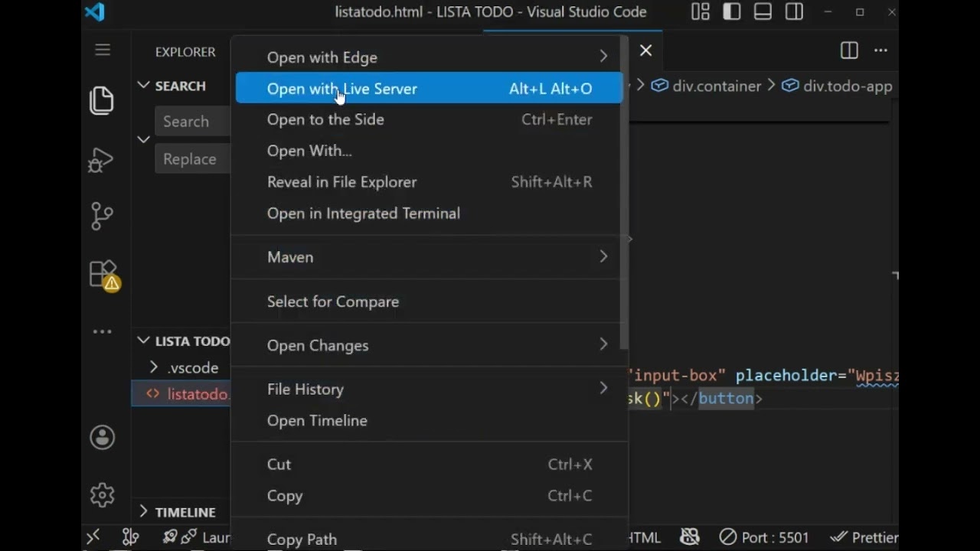The height and width of the screenshot is (551, 980).
Task: Click the div.container breadcrumb label
Action: [x=717, y=86]
